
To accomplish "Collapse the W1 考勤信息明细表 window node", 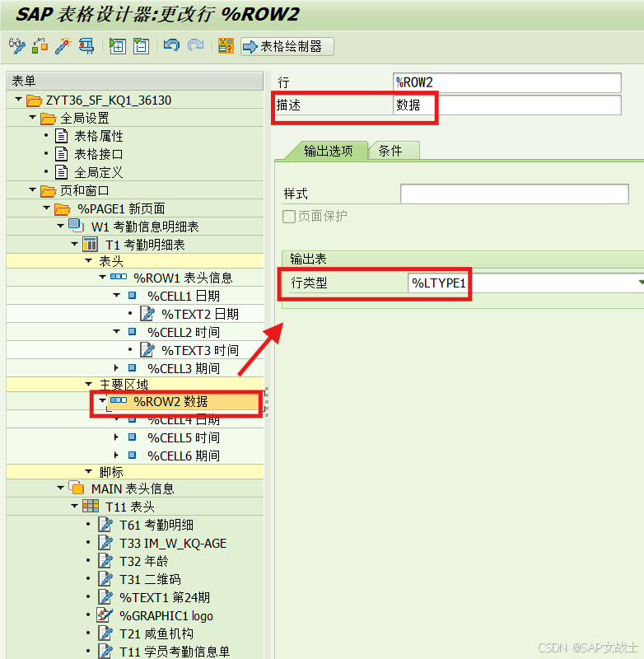I will (x=60, y=226).
